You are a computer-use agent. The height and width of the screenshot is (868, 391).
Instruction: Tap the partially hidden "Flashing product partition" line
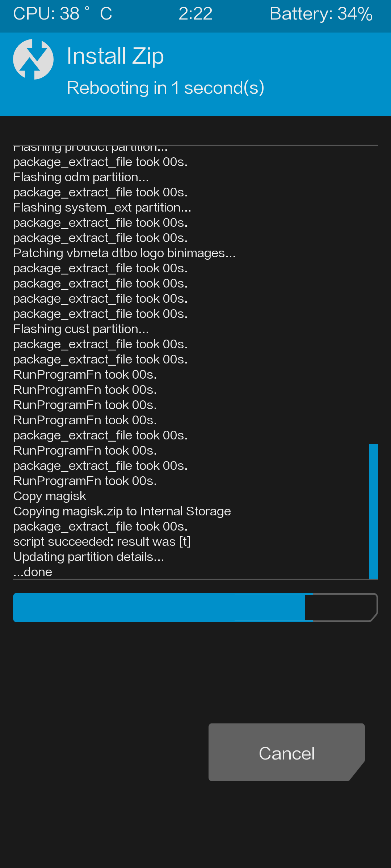(91, 148)
